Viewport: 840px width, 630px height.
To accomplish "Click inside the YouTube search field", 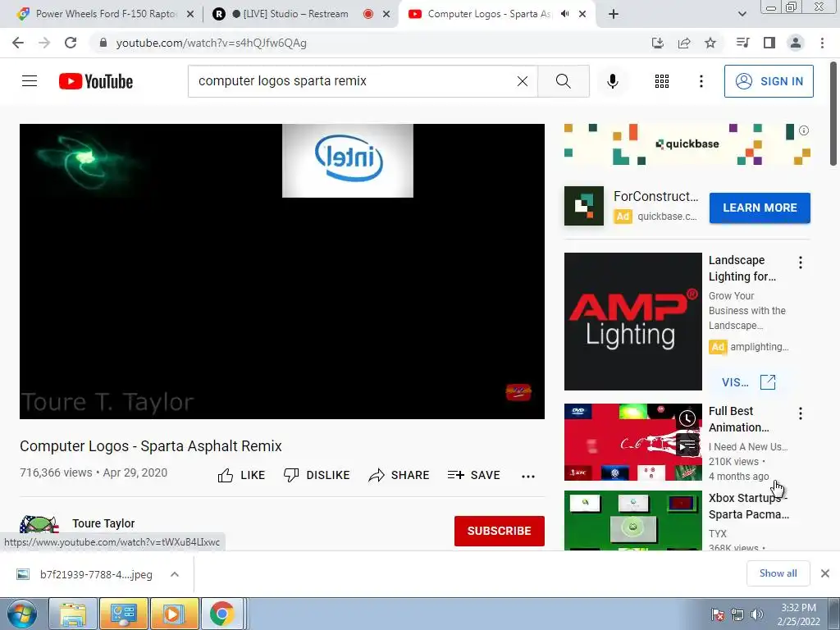I will tap(354, 81).
